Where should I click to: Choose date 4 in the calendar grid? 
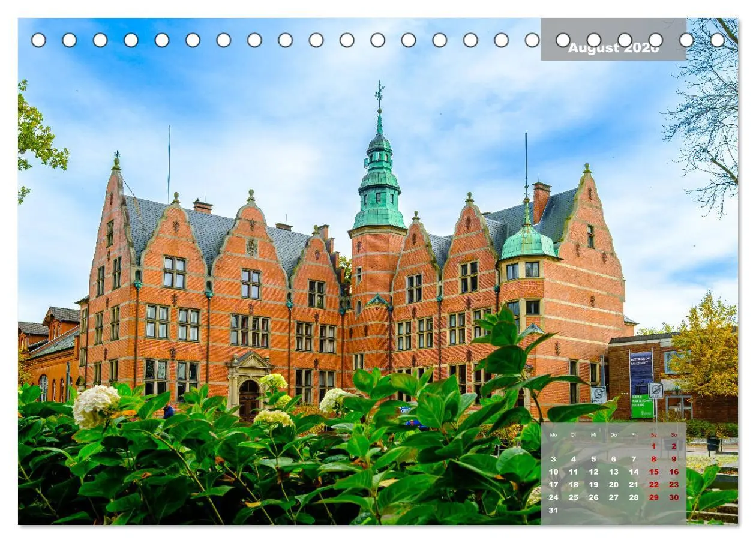point(574,459)
